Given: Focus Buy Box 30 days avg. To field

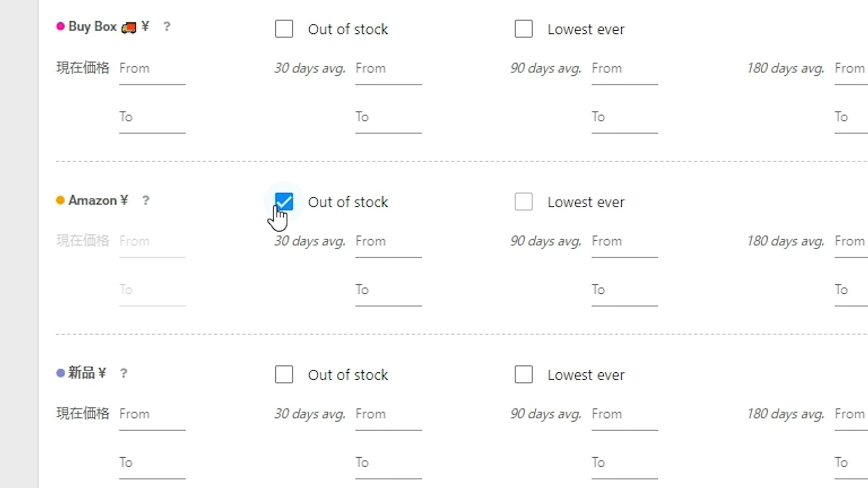Looking at the screenshot, I should [x=388, y=117].
